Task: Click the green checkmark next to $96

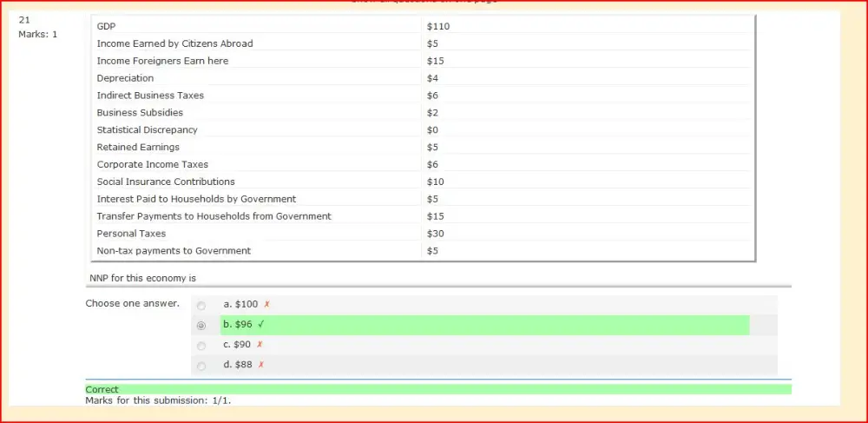Action: tap(260, 325)
